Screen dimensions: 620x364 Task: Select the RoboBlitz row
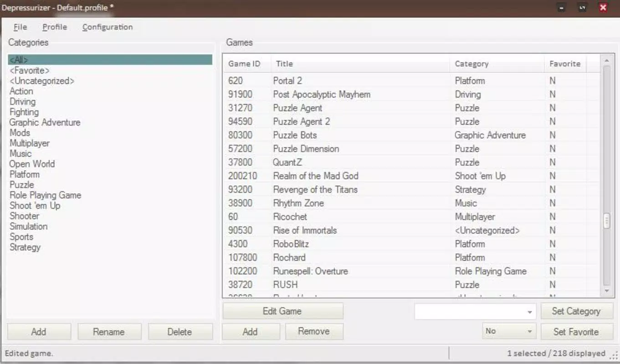pos(412,244)
